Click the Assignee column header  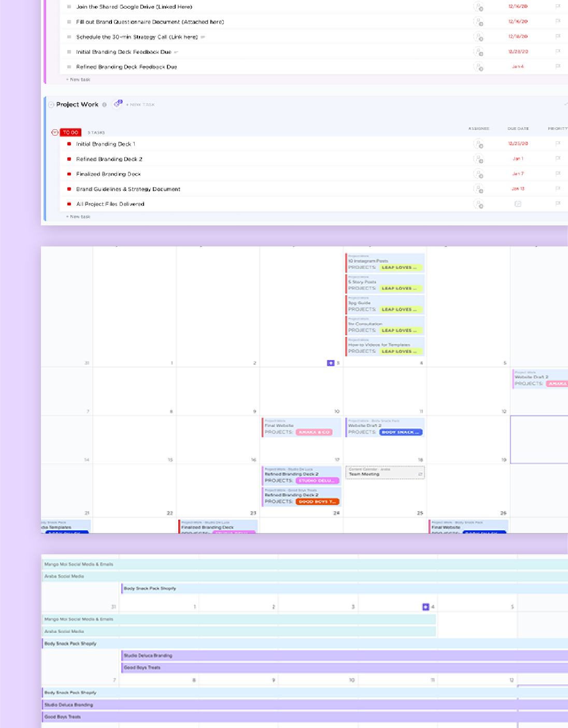click(x=478, y=129)
